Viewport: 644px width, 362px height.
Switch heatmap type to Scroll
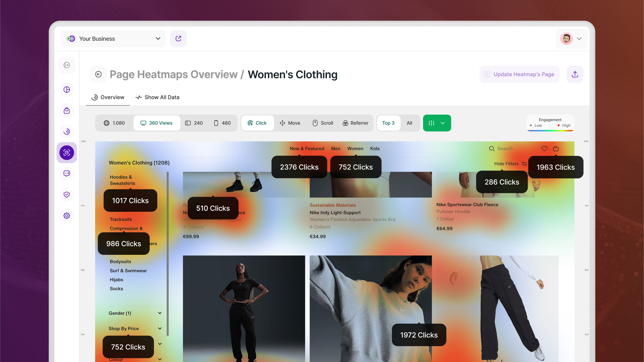[x=323, y=123]
